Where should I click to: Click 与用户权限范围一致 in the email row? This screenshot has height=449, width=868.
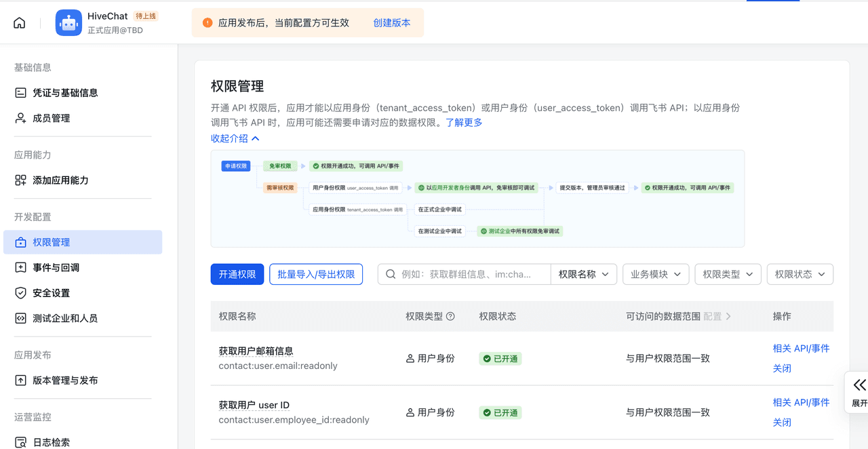(x=668, y=359)
